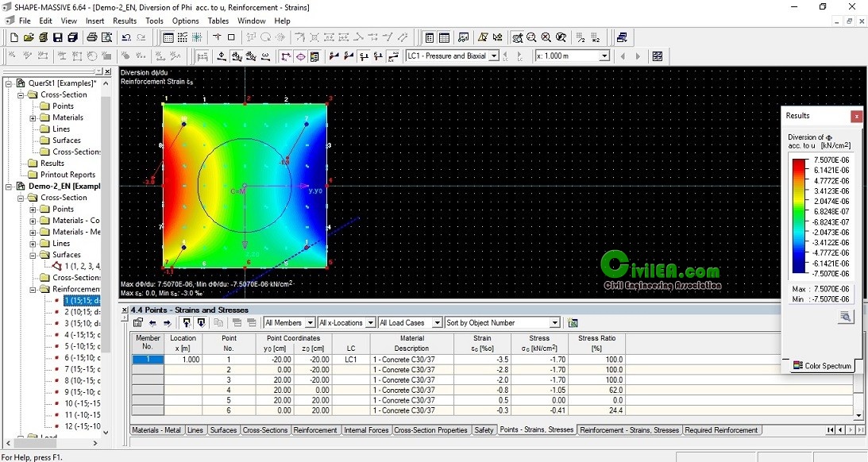Toggle the color table display button

pyautogui.click(x=314, y=56)
